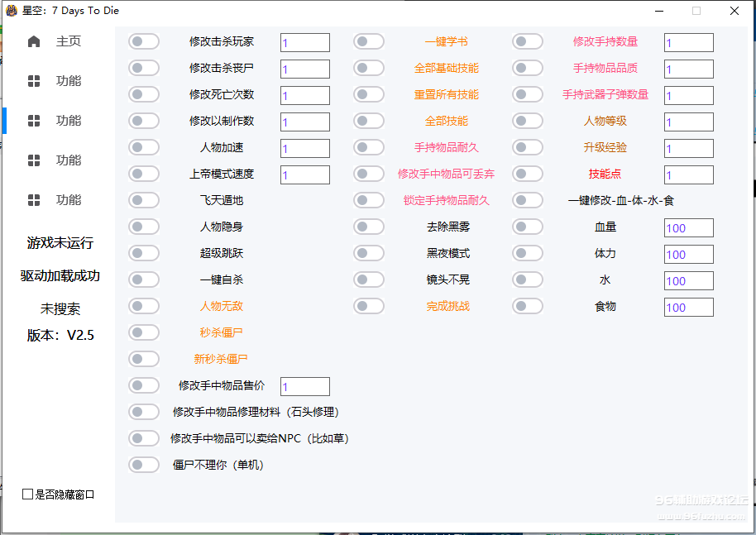
Task: Turn on 镜头不晃 switch
Action: 369,279
